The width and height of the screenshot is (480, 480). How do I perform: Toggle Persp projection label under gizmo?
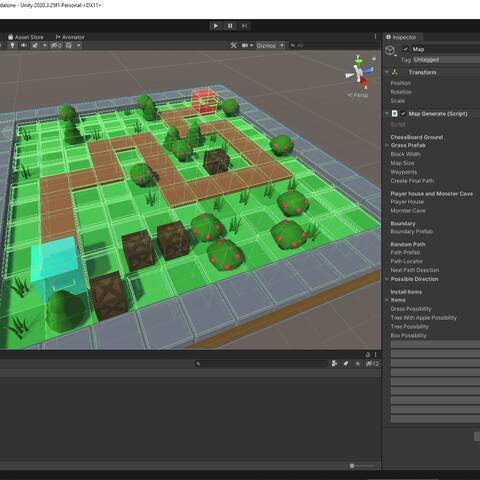[x=358, y=95]
